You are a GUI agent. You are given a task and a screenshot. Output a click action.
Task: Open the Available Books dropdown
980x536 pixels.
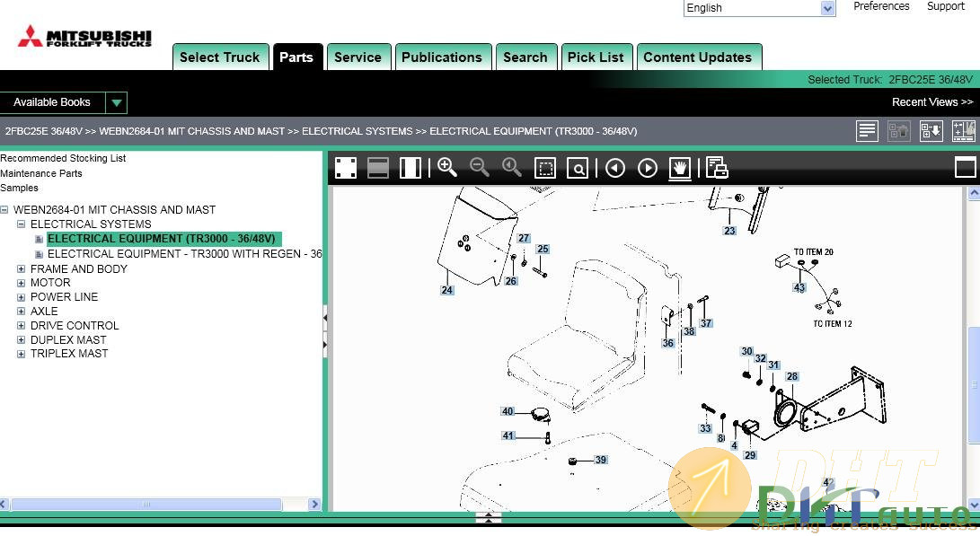click(117, 103)
